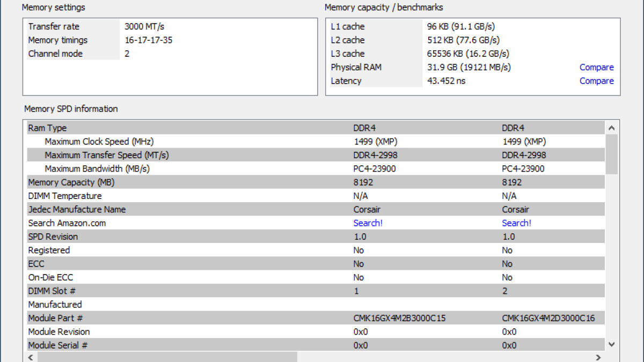
Task: Click Search! link for DIMM slot 2
Action: 516,223
